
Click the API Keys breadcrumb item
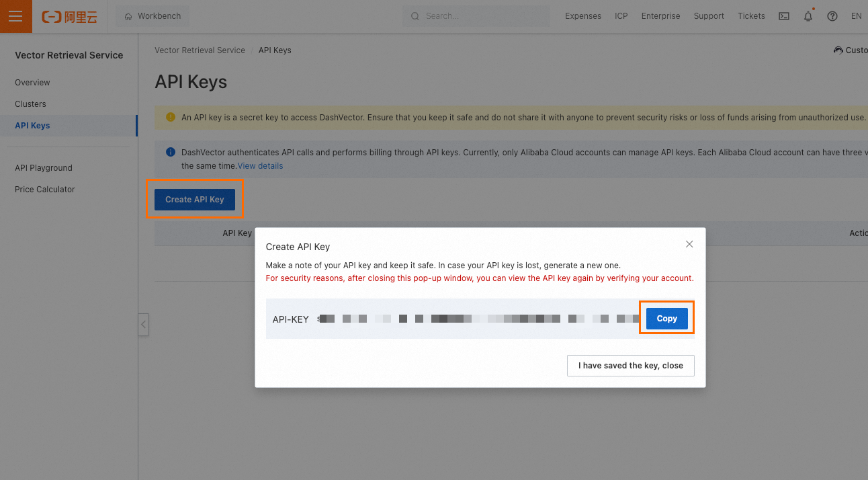pyautogui.click(x=275, y=50)
